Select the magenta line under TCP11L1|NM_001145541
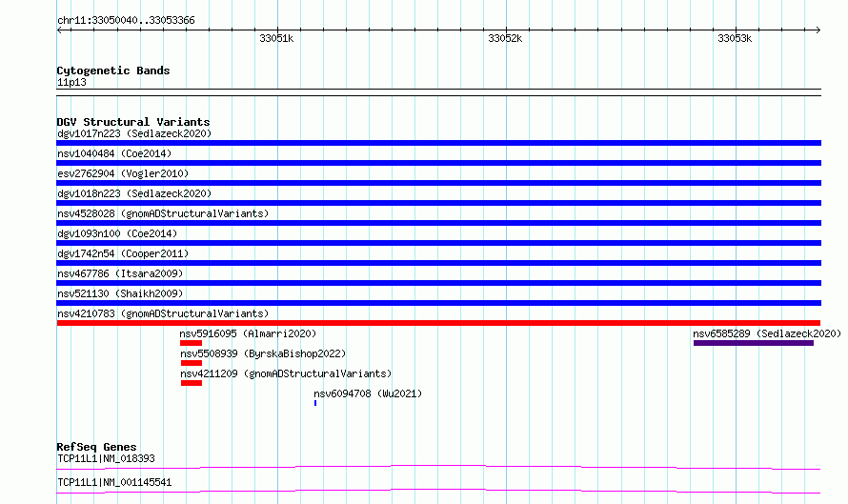848x504 pixels. [x=438, y=491]
